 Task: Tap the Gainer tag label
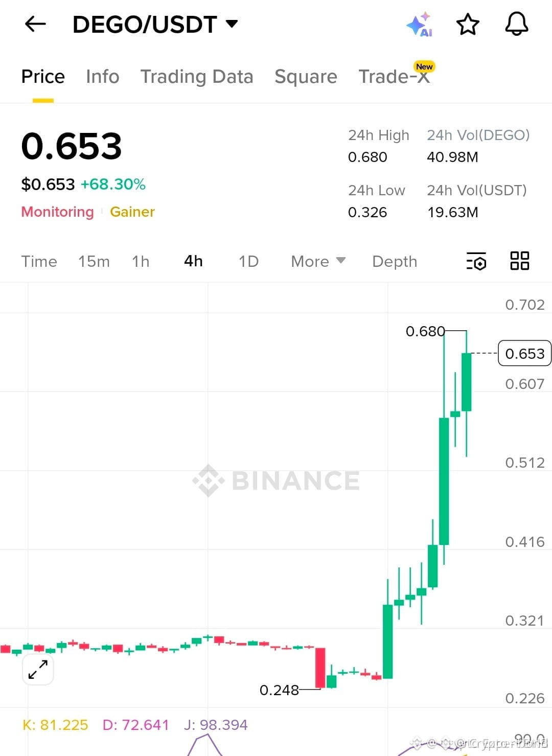[x=132, y=212]
